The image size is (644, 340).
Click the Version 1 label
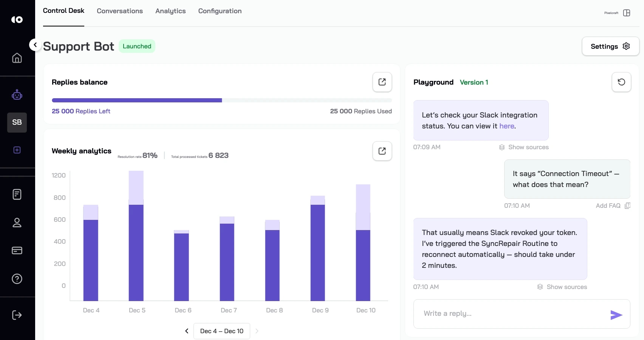[x=474, y=82]
